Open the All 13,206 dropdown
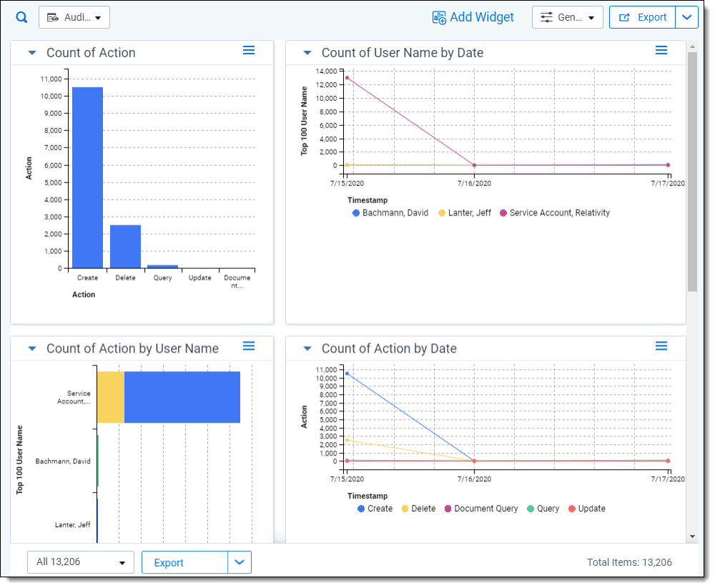 pos(81,562)
